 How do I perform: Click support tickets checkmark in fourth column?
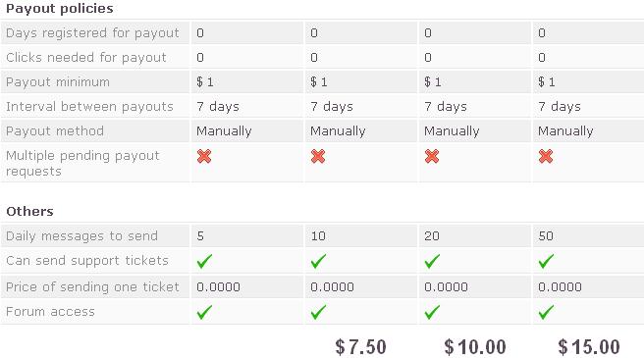(546, 261)
